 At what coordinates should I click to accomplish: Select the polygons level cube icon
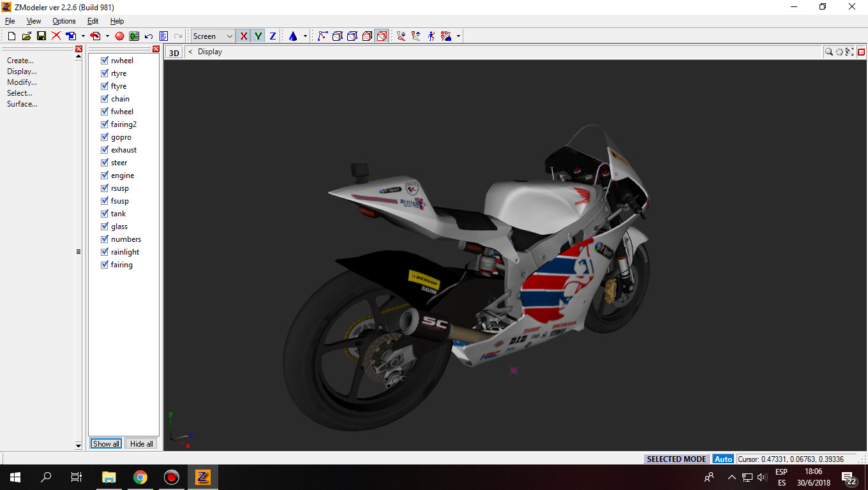coord(352,36)
